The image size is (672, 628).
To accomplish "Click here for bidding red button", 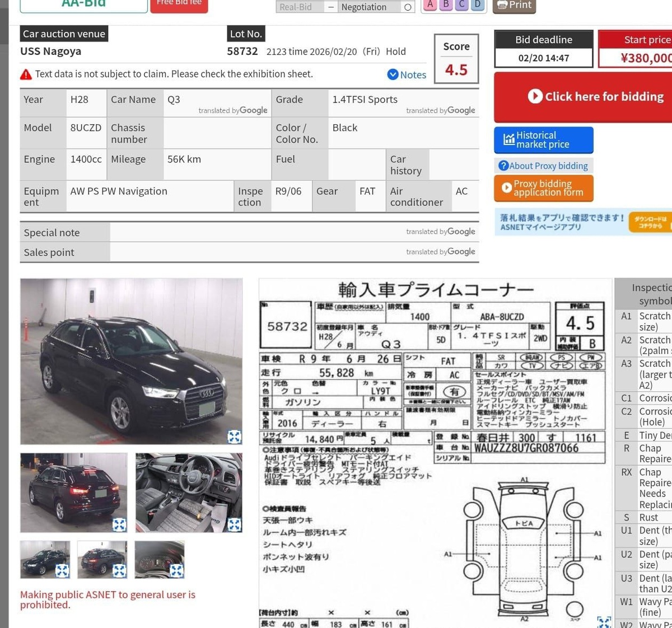I will click(x=583, y=97).
